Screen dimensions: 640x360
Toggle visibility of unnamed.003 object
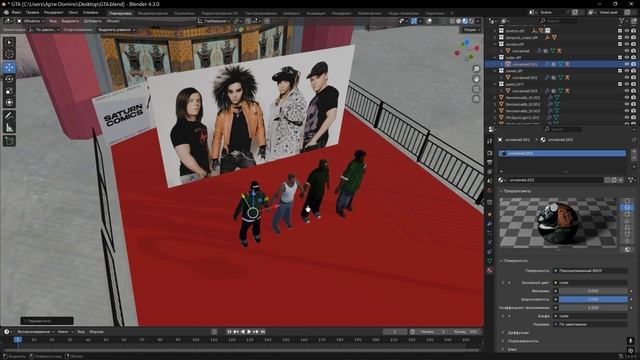627,91
